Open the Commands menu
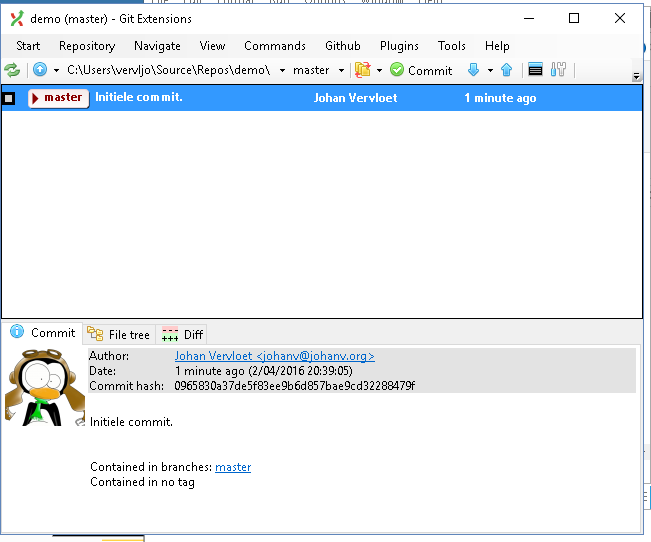The image size is (651, 542). coord(275,46)
